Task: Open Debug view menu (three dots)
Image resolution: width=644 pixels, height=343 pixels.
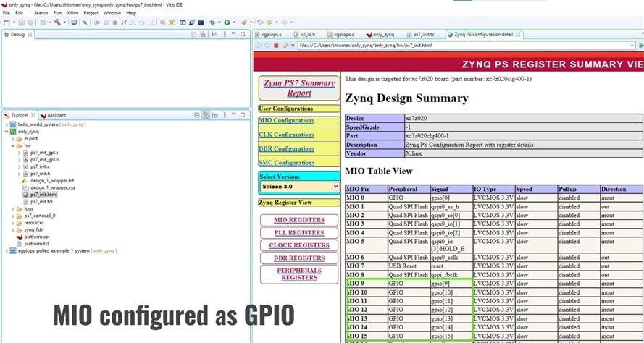Action: (225, 35)
